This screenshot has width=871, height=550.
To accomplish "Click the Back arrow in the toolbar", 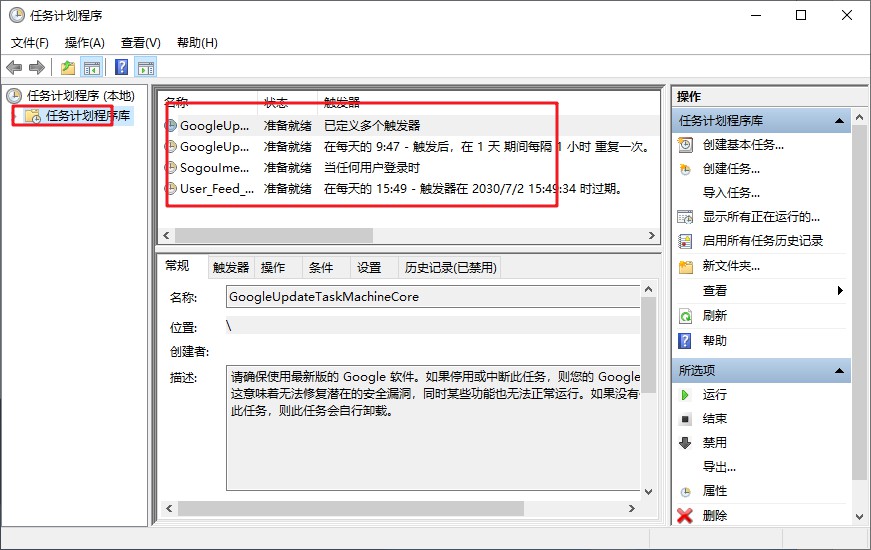I will (14, 68).
